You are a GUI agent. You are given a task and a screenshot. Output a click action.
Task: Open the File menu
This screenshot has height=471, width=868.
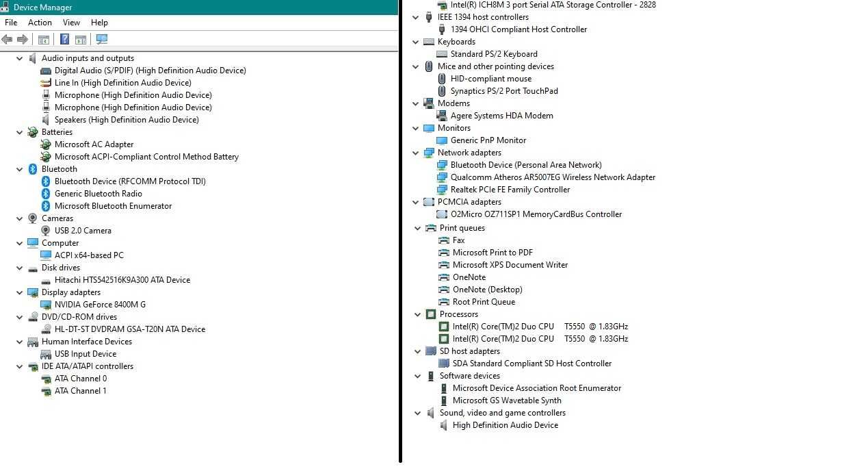[11, 23]
